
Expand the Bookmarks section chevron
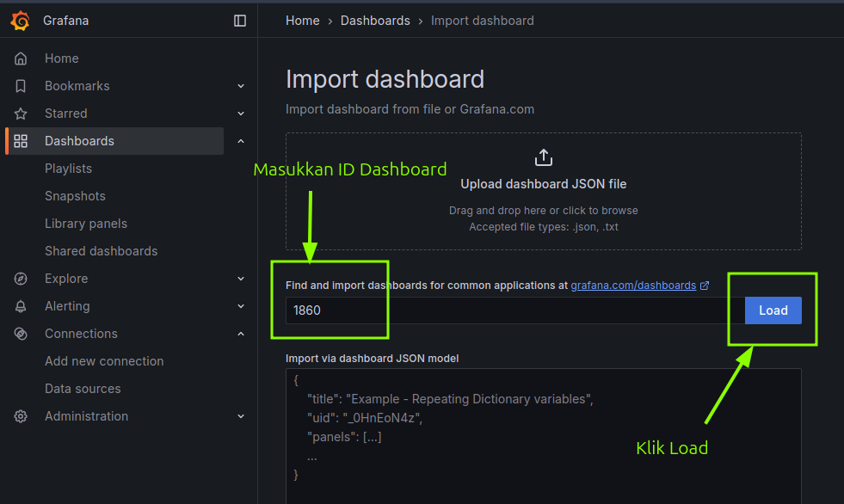point(241,85)
